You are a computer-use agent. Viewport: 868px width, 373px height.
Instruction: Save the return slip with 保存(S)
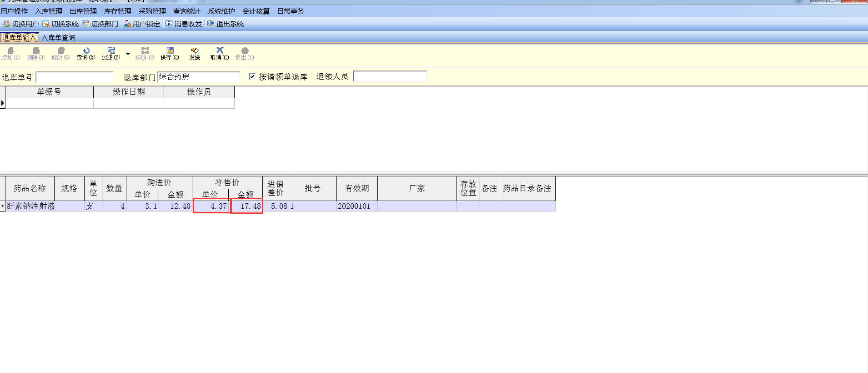coord(170,54)
